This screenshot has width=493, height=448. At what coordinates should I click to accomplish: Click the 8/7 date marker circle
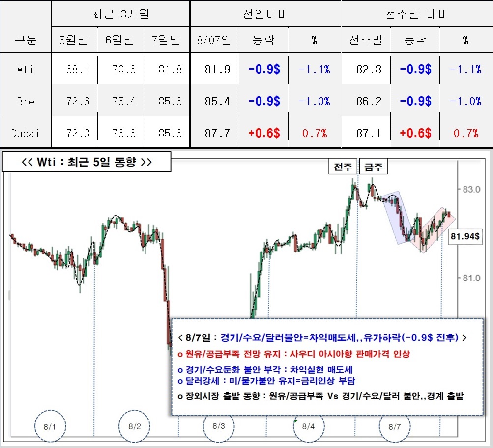(x=395, y=426)
